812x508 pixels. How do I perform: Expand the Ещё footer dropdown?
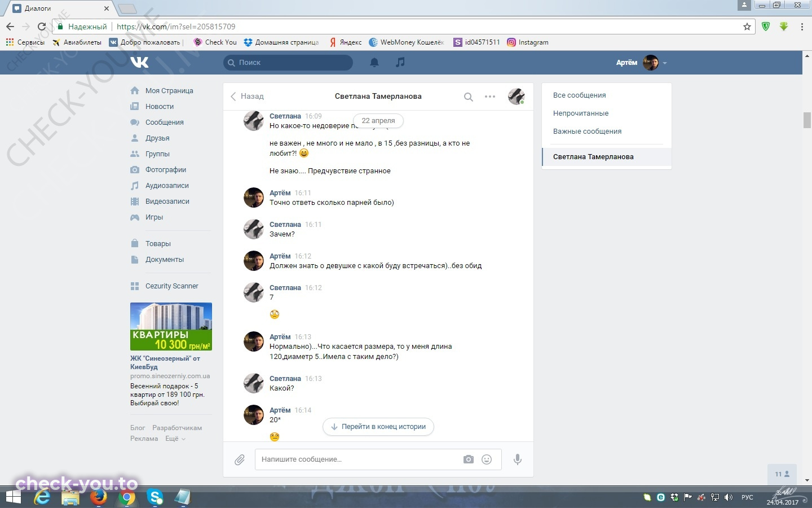[x=175, y=439]
